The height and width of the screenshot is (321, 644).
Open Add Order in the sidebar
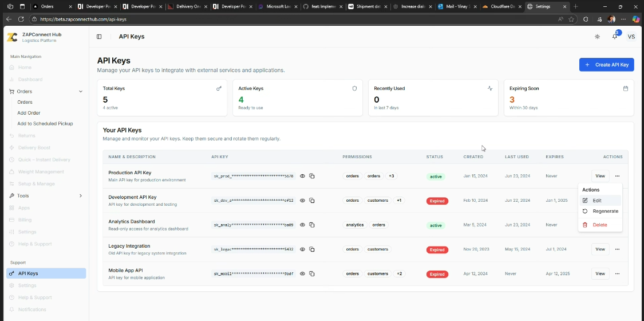[x=29, y=113]
